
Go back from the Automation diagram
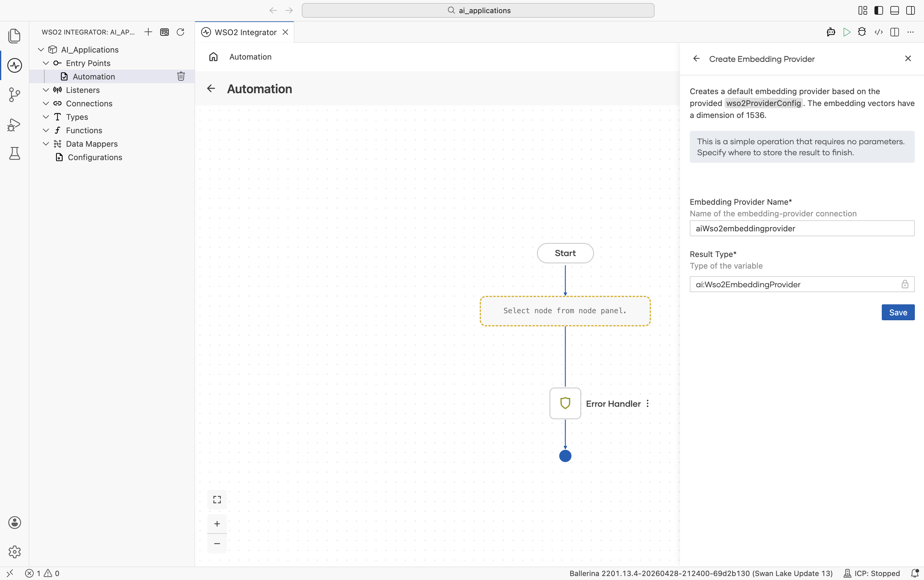[x=211, y=89]
